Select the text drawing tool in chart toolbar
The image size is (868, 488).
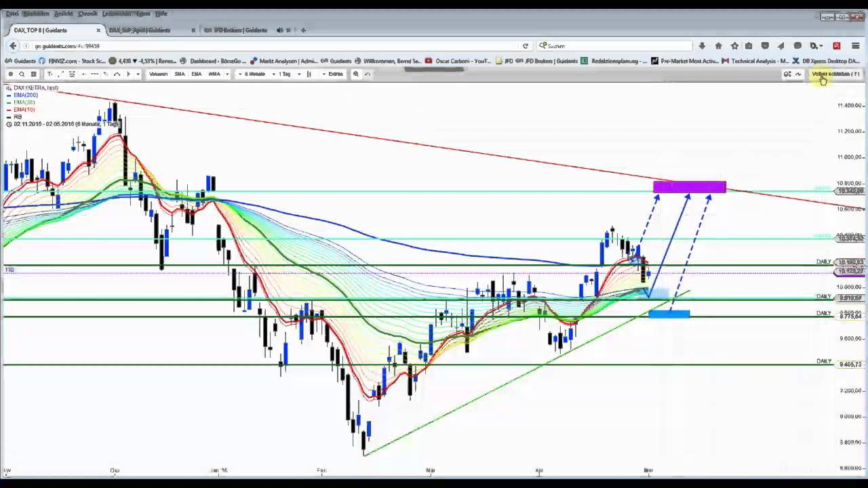(50, 74)
